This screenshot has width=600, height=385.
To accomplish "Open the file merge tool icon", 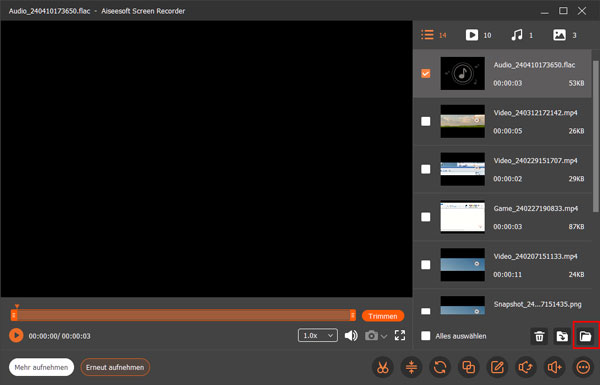I will coord(468,367).
